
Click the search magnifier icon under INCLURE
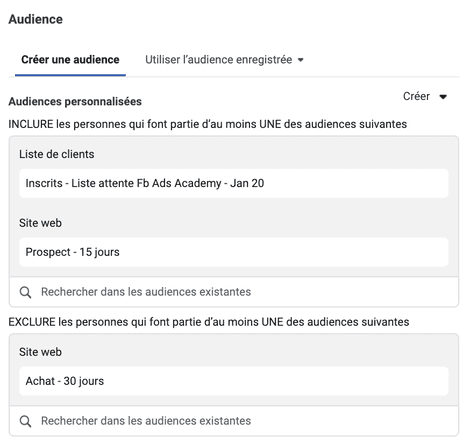(x=25, y=292)
